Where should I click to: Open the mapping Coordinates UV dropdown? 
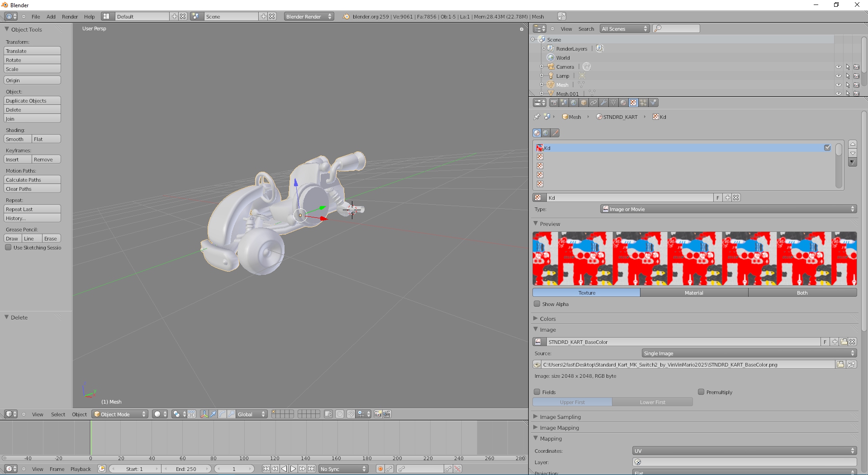click(x=745, y=451)
